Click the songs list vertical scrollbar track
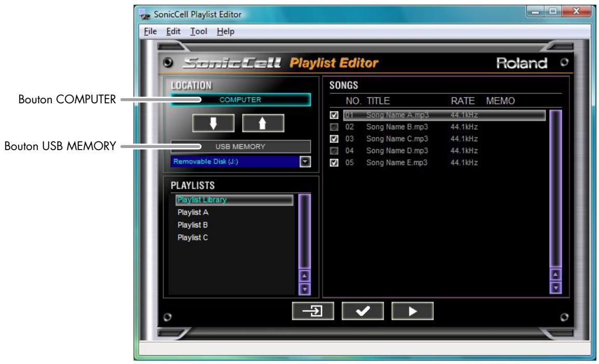 pos(555,189)
